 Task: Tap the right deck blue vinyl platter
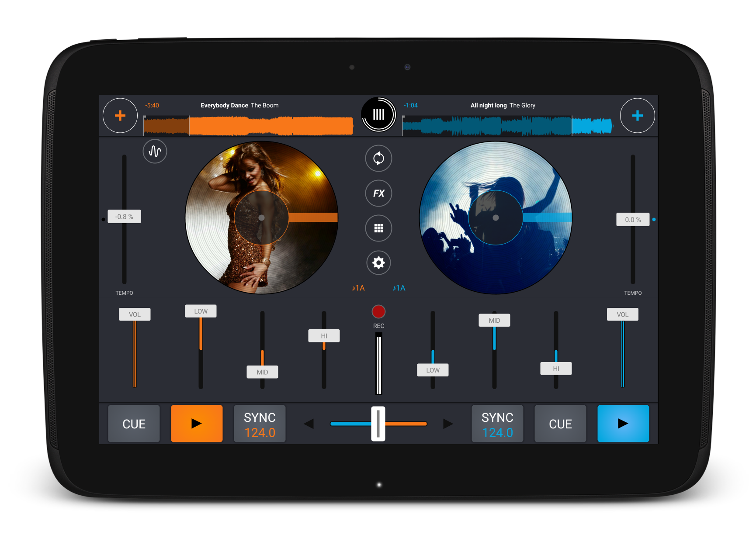[496, 217]
